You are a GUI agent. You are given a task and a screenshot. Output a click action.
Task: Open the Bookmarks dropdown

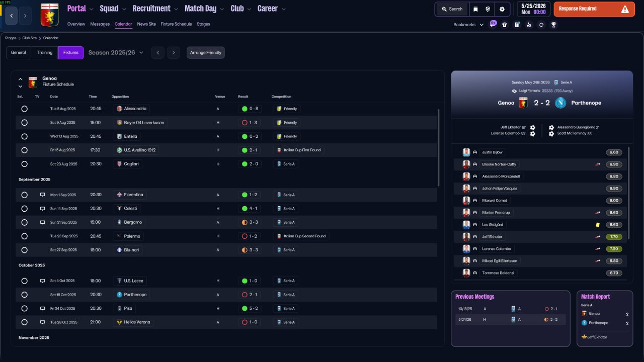click(x=468, y=25)
